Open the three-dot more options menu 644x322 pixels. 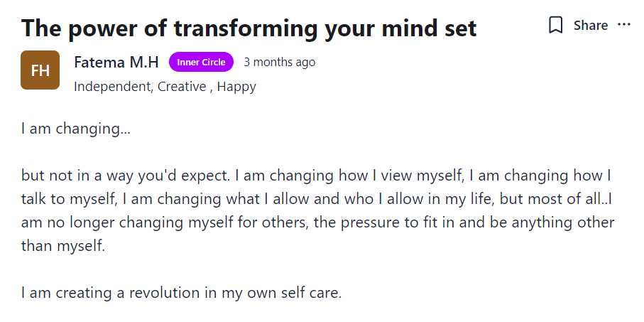pyautogui.click(x=624, y=25)
